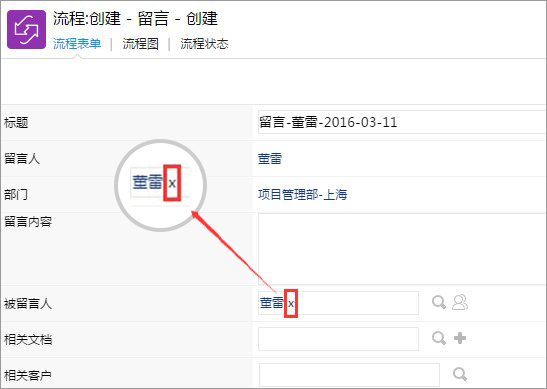Screen dimensions: 547x389
Task: Click the 相关文档 field label
Action: tap(28, 339)
